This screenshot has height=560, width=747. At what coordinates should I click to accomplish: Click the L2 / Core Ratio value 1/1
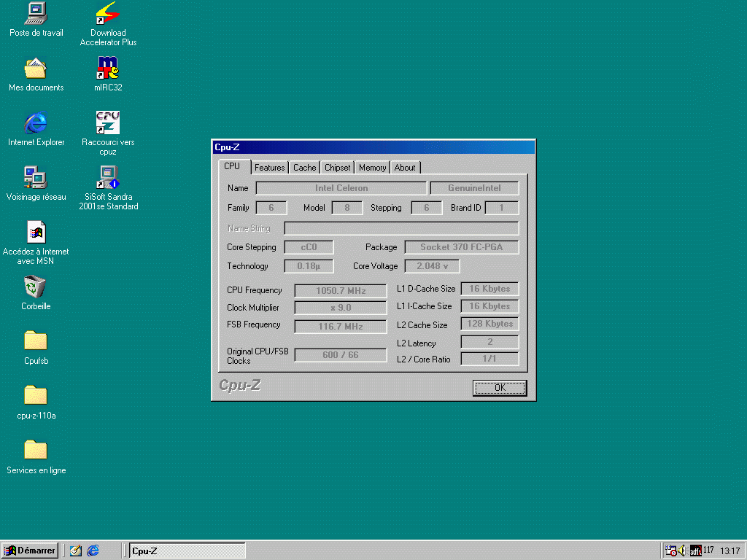[x=489, y=359]
